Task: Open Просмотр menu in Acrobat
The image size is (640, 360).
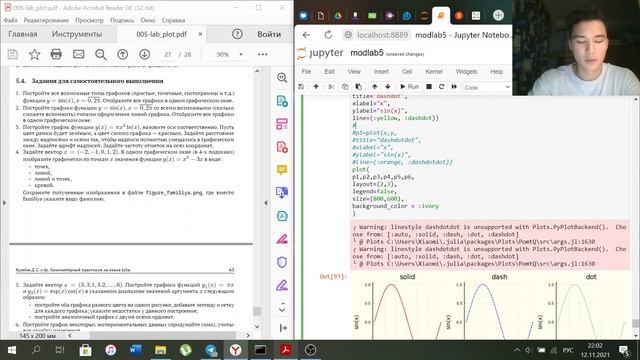Action: click(x=89, y=20)
